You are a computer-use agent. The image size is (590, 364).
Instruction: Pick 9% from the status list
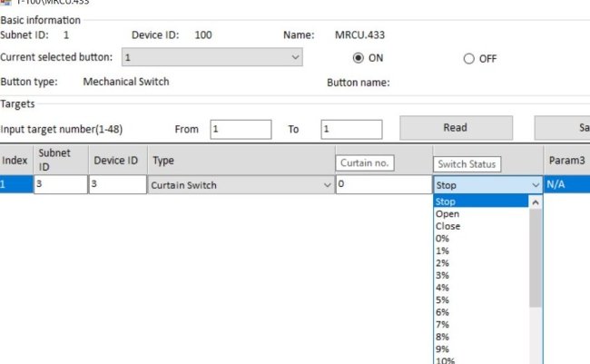tap(443, 349)
